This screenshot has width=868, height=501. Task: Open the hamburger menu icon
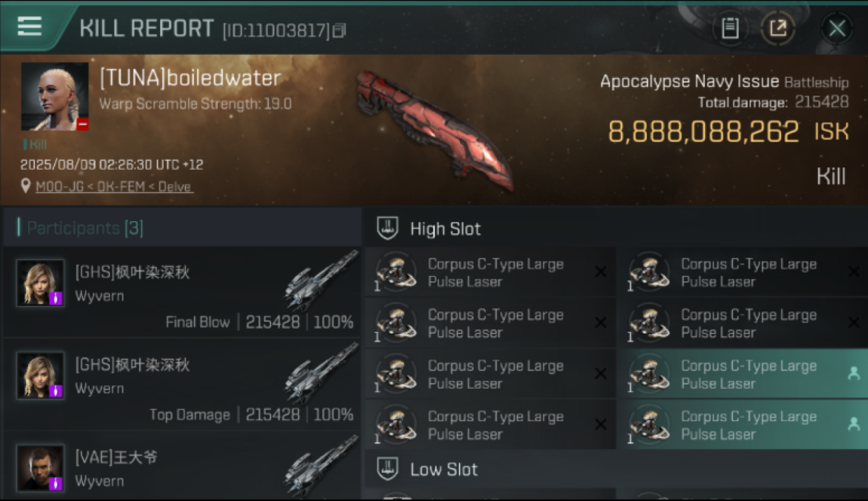click(29, 27)
